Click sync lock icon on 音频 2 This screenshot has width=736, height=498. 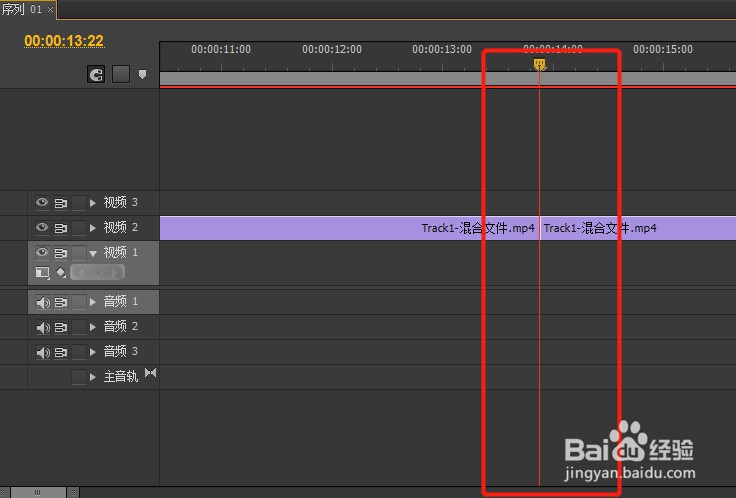click(x=61, y=327)
